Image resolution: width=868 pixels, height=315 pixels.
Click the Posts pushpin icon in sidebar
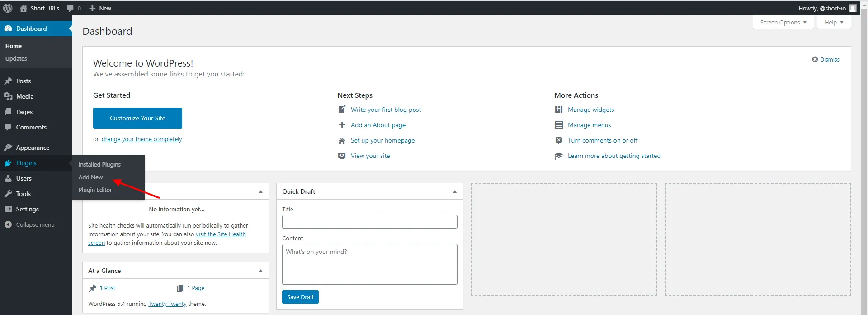point(8,81)
